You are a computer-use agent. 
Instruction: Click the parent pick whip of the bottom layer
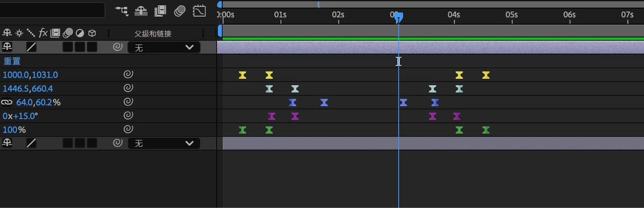(118, 143)
